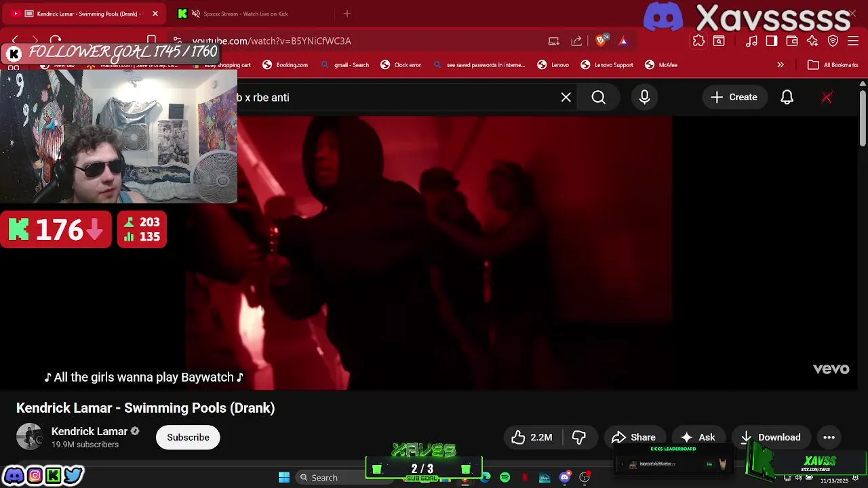
Task: Clear YouTube search with the X icon
Action: click(566, 98)
